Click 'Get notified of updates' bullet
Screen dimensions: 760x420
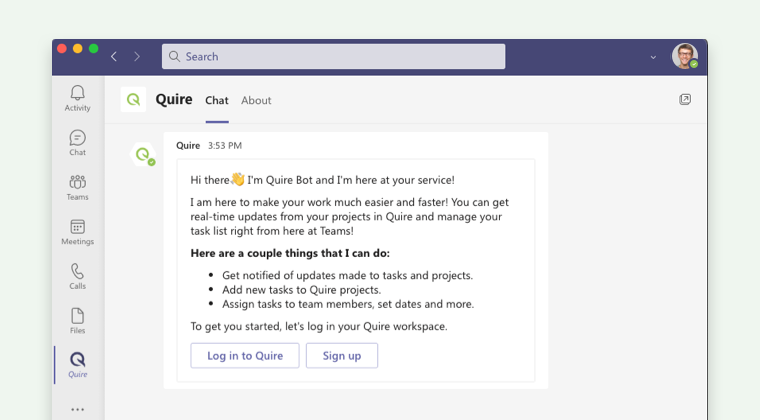(348, 275)
